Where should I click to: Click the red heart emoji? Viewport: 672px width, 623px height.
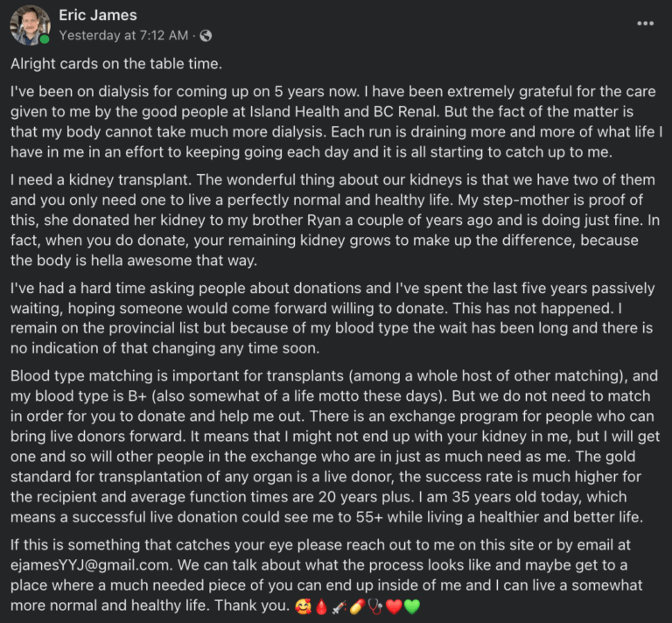tap(393, 605)
